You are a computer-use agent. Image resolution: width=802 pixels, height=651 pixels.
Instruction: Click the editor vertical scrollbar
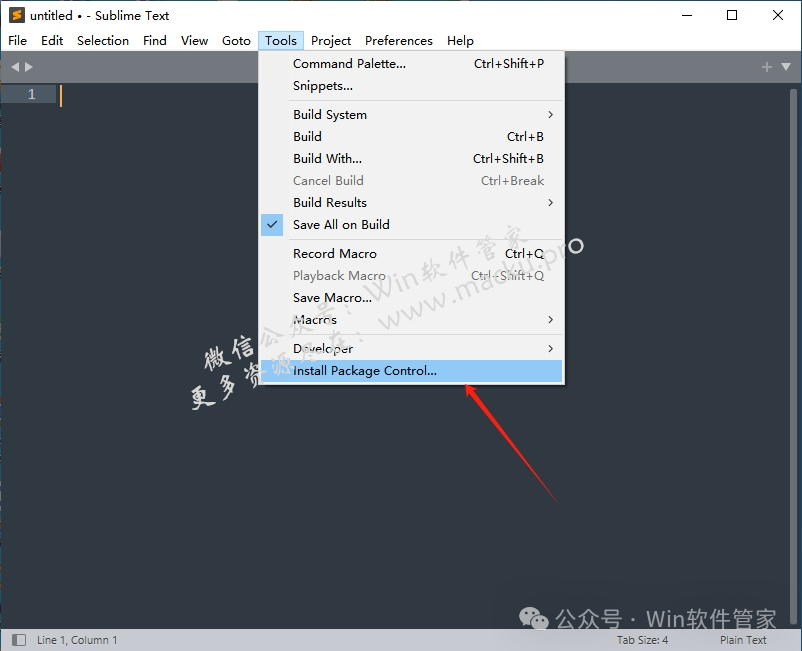[x=793, y=355]
